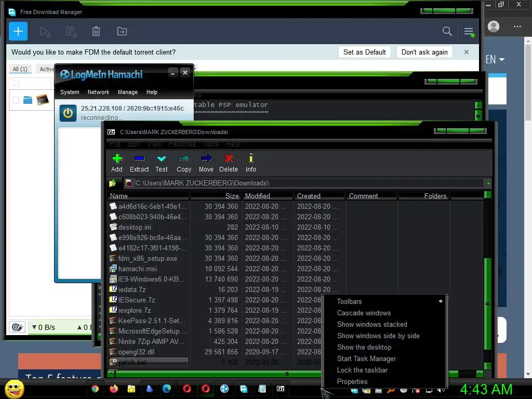
Task: Select fdm_x86_setup.exe in the 7-Zip list
Action: 148,258
